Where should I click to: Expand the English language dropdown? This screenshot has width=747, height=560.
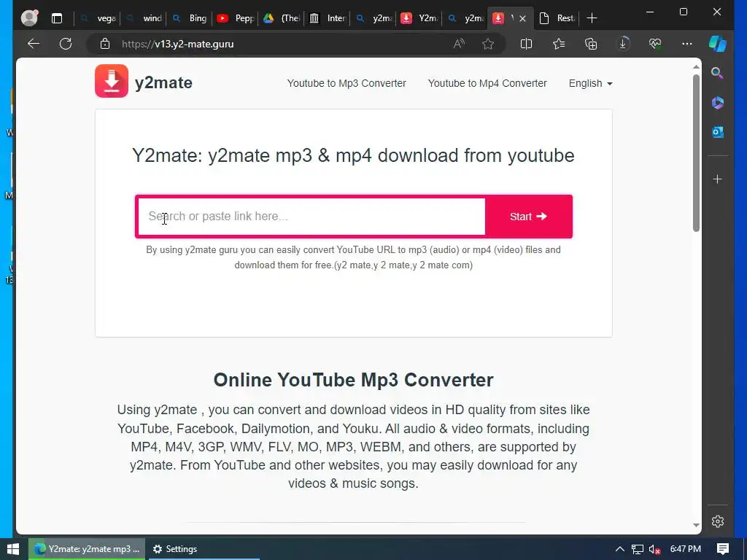(590, 83)
